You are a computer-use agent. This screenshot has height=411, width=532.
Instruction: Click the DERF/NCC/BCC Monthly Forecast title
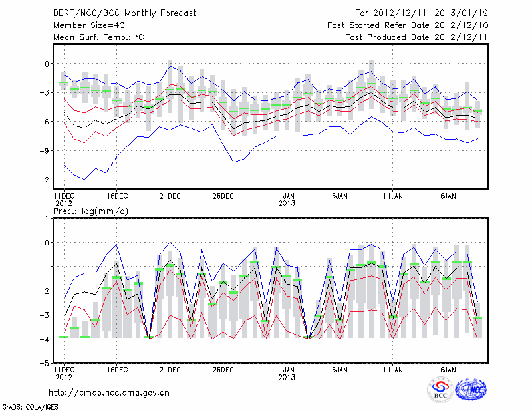[x=125, y=13]
